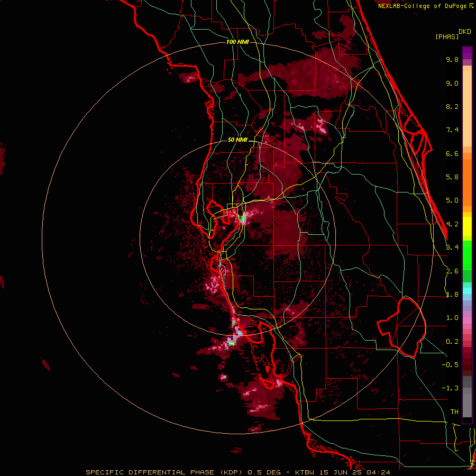Click the gray segment of the color bar
The image size is (476, 476).
click(467, 397)
